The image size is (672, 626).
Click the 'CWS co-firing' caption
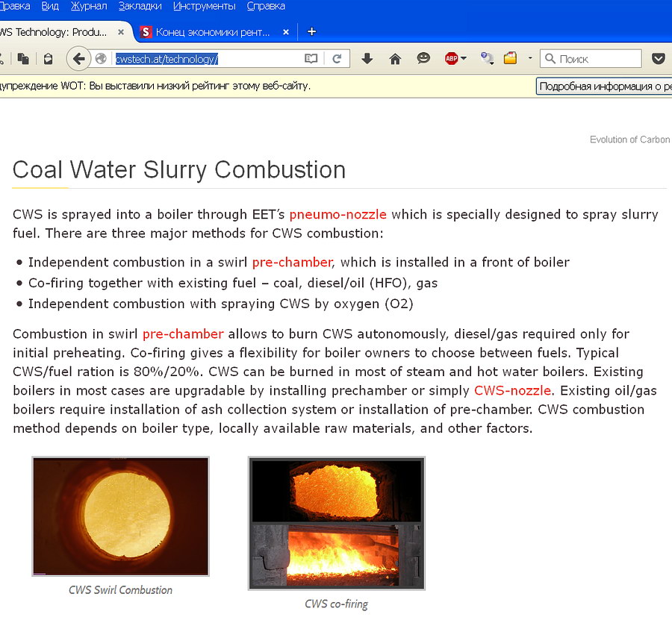[x=337, y=604]
